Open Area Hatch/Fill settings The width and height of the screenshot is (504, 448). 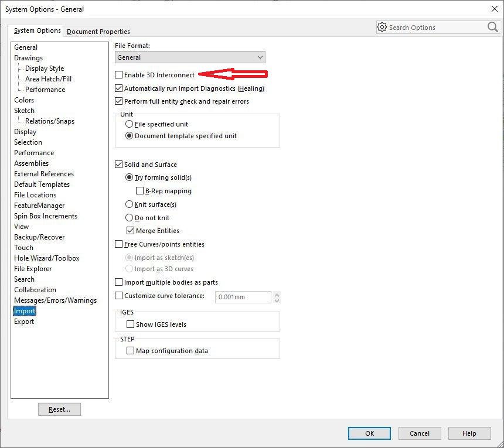point(48,79)
